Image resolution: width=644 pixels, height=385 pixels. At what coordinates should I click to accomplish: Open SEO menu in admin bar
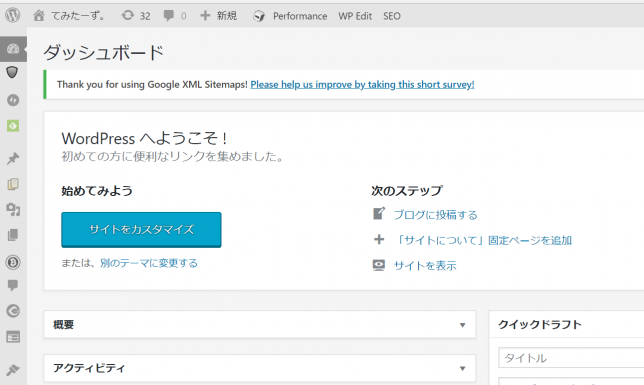pos(391,16)
